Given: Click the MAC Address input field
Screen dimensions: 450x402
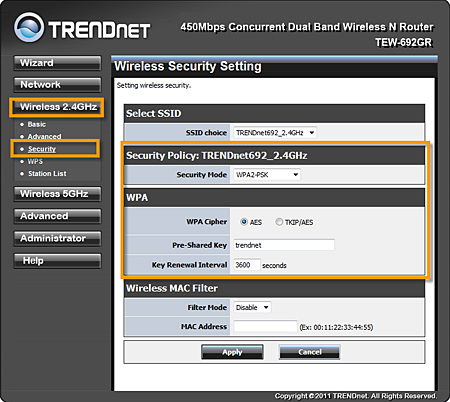Looking at the screenshot, I should pos(265,326).
